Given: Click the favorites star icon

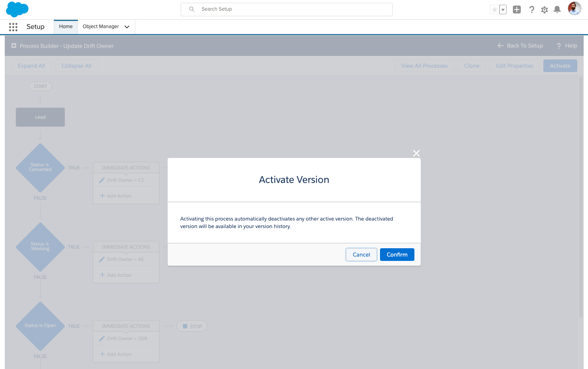Looking at the screenshot, I should click(494, 10).
